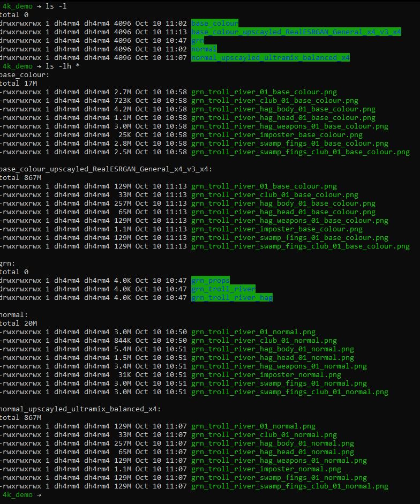Click grn_troll_river_hag_head_01_base_colour.png sized 1.1M
Image resolution: width=420 pixels, height=504 pixels.
(283, 118)
